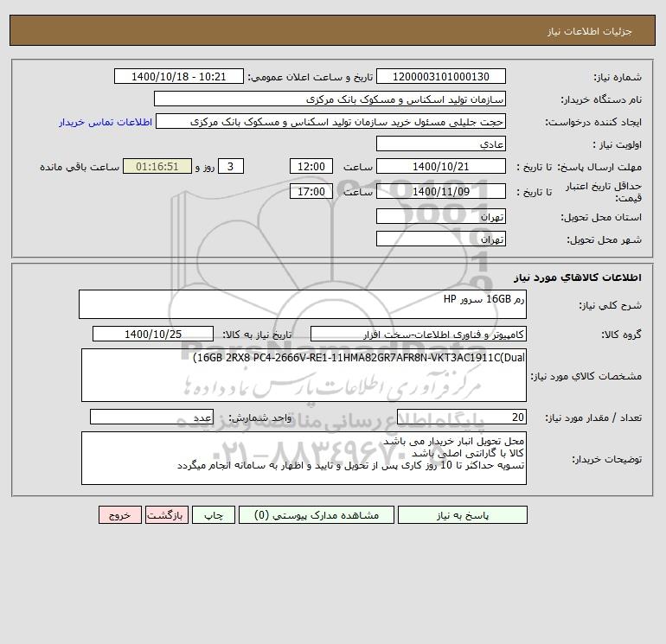Click label نام دستگاه خریدار

pos(601,99)
